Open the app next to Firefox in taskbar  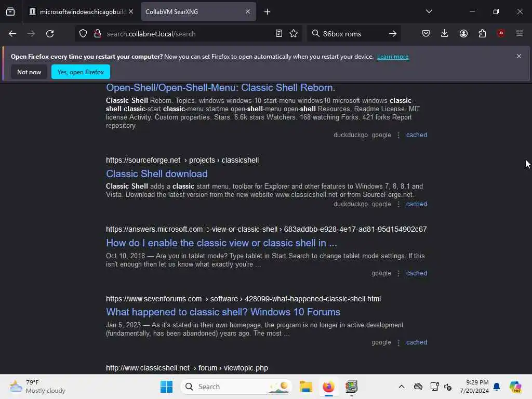pyautogui.click(x=351, y=387)
